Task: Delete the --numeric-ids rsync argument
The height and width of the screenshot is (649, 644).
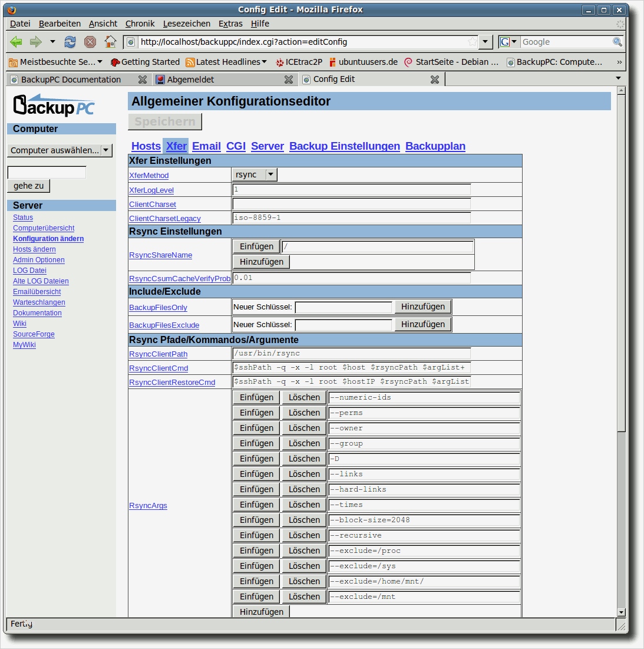Action: point(304,397)
